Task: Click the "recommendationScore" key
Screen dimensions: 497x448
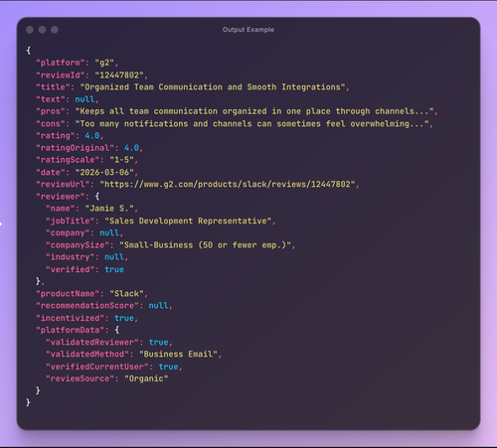Action: coord(87,306)
